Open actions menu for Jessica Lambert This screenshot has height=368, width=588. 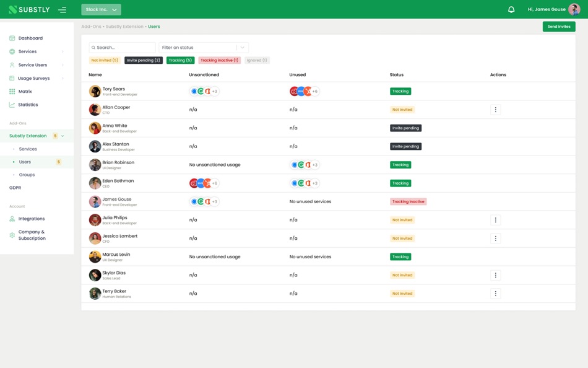tap(495, 239)
